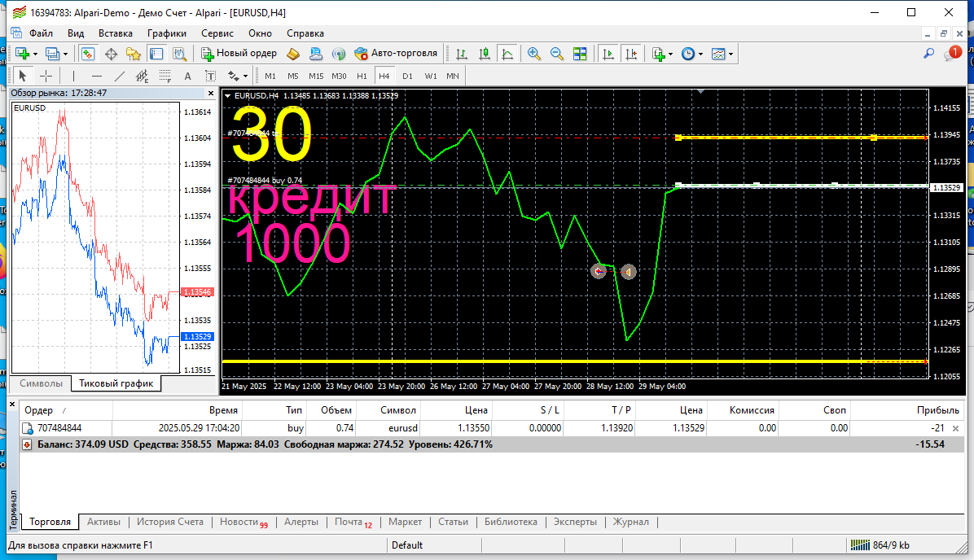974x560 pixels.
Task: Switch to the История Счета tab
Action: [x=170, y=522]
